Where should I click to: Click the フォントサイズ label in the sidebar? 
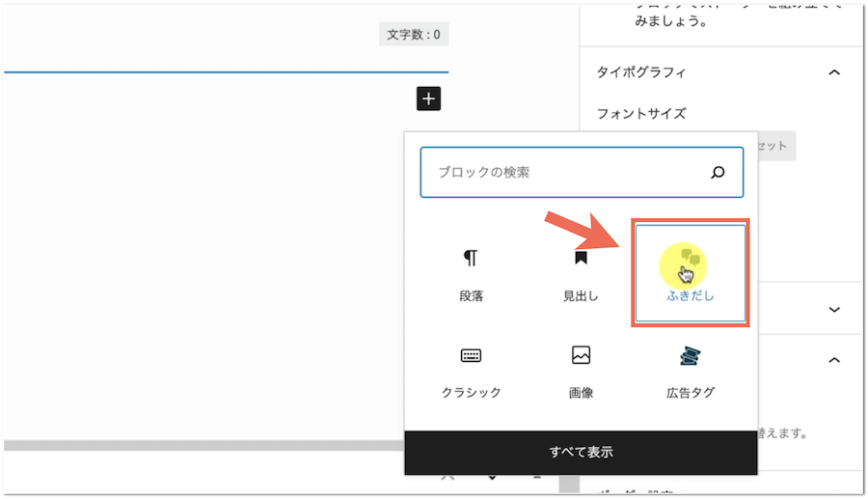click(x=641, y=114)
